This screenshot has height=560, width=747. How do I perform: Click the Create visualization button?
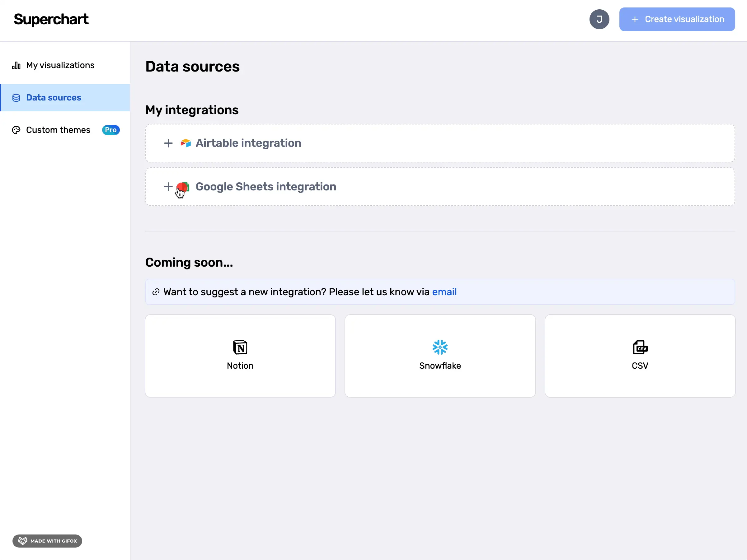tap(677, 19)
